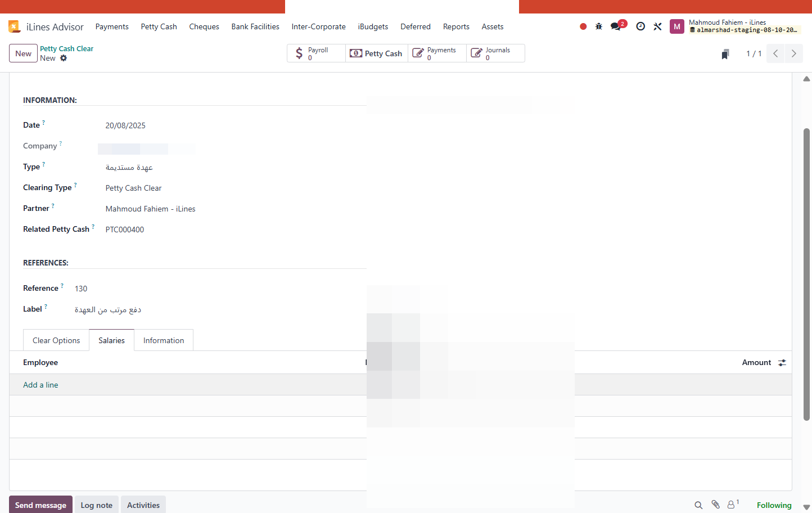Open the conversations icon with 2 badge
This screenshot has width=812, height=513.
click(x=618, y=25)
